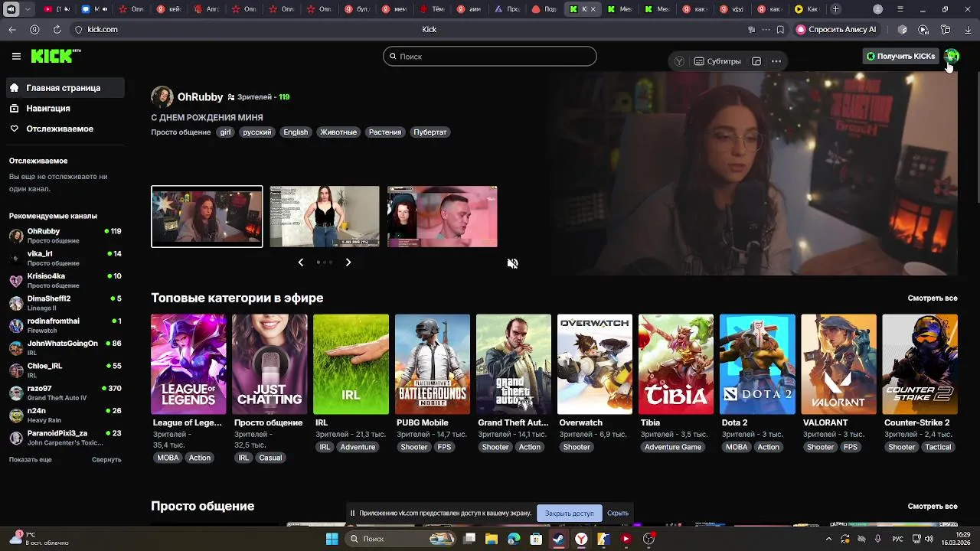Open the VALORANT category card
The width and height of the screenshot is (980, 551).
[838, 364]
